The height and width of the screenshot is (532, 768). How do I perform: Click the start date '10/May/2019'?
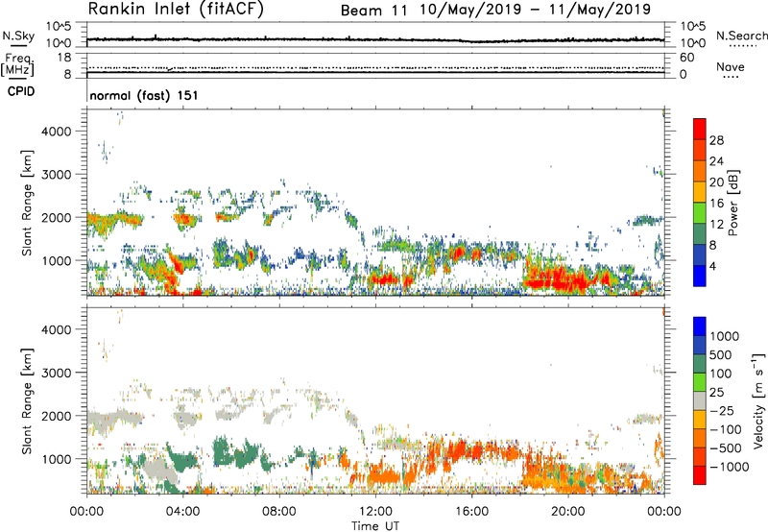[472, 10]
